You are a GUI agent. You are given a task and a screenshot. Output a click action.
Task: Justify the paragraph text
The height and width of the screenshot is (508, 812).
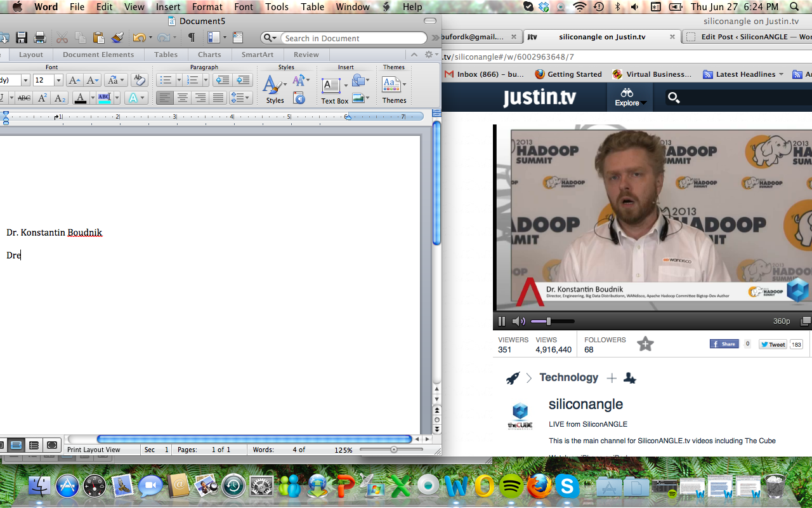218,98
